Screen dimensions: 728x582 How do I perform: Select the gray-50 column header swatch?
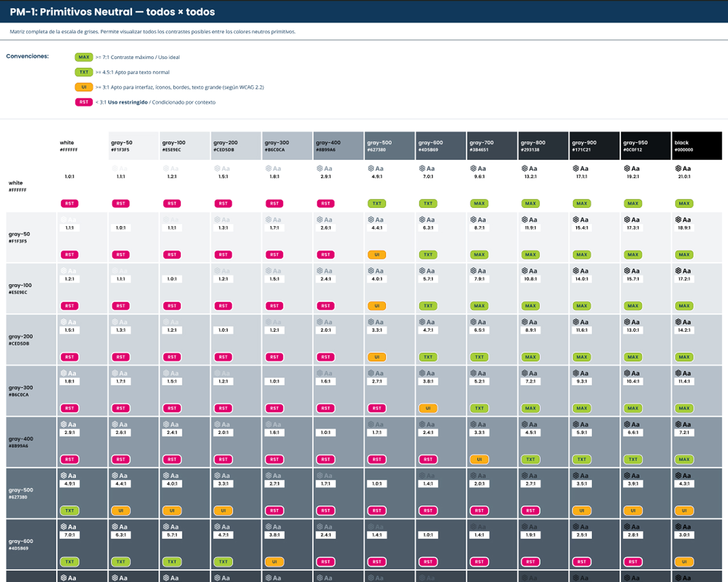[x=134, y=145]
